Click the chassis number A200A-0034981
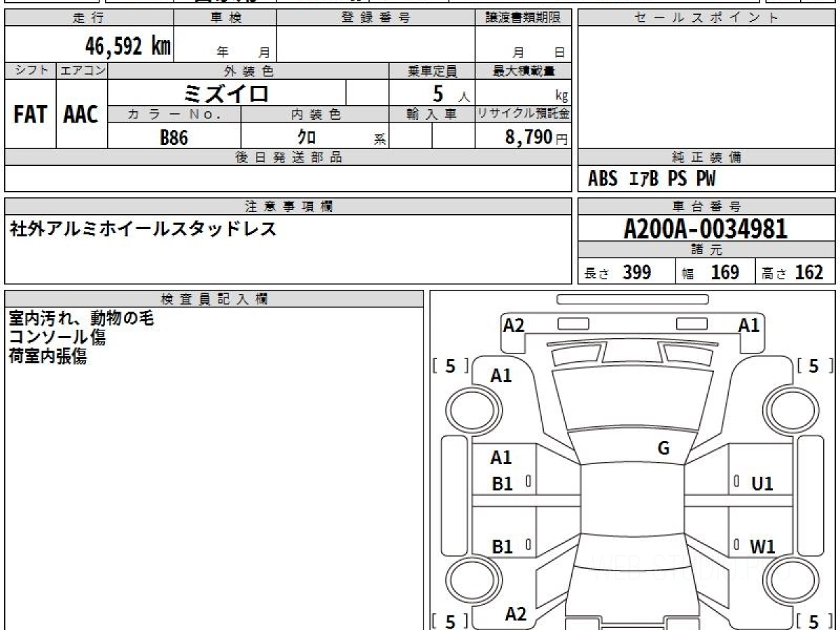Viewport: 840px width, 630px height. (x=706, y=227)
